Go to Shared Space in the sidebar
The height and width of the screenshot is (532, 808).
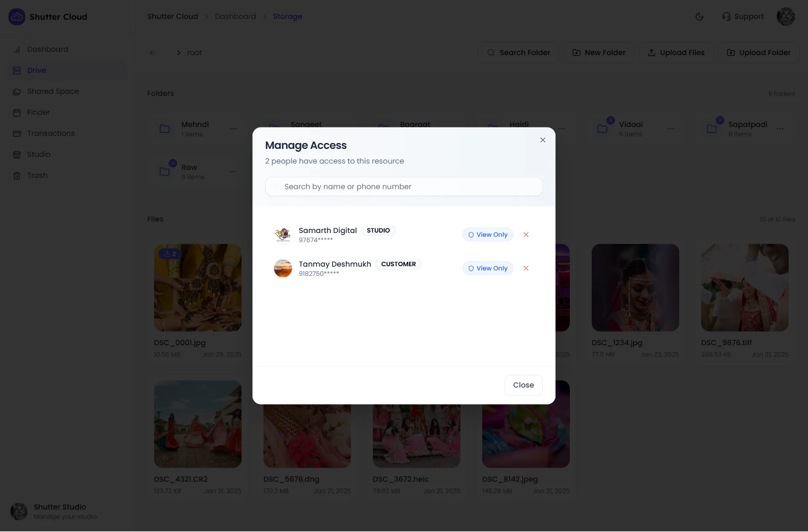pos(67,91)
